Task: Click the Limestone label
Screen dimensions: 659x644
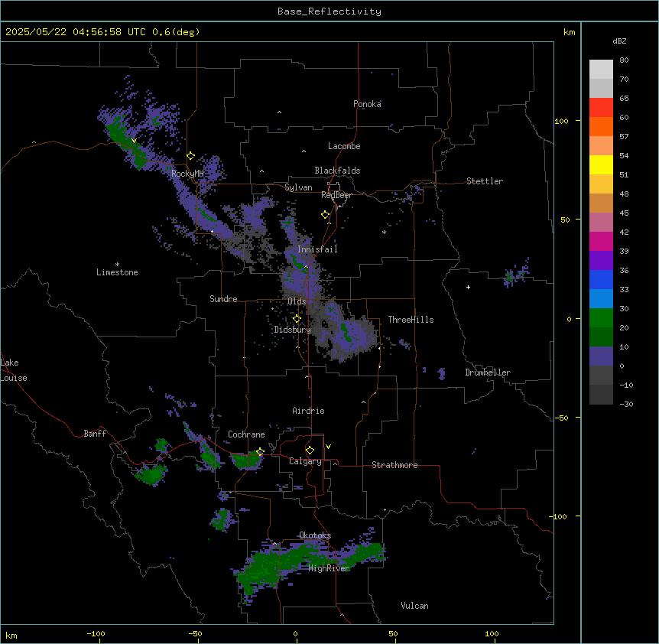Action: click(x=117, y=272)
